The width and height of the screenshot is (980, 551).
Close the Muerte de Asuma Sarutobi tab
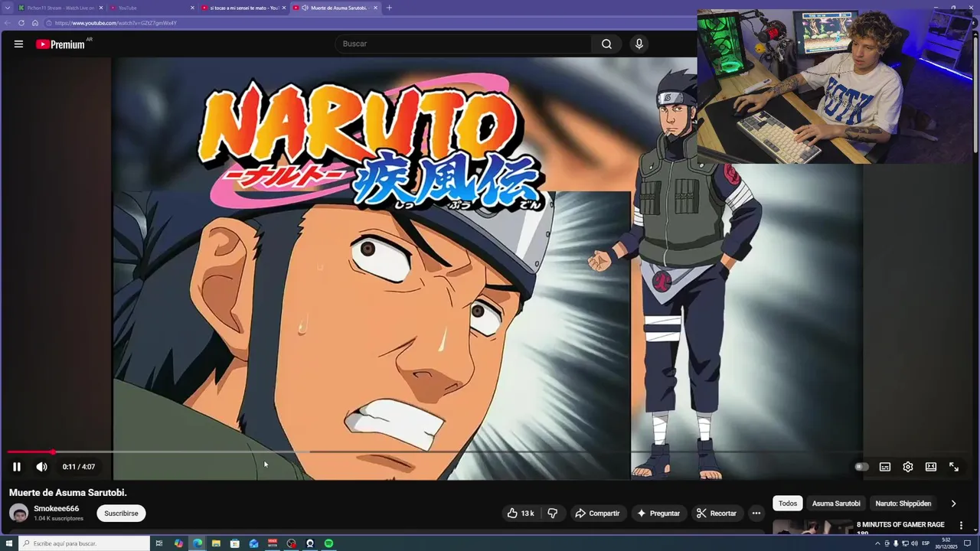(x=375, y=8)
